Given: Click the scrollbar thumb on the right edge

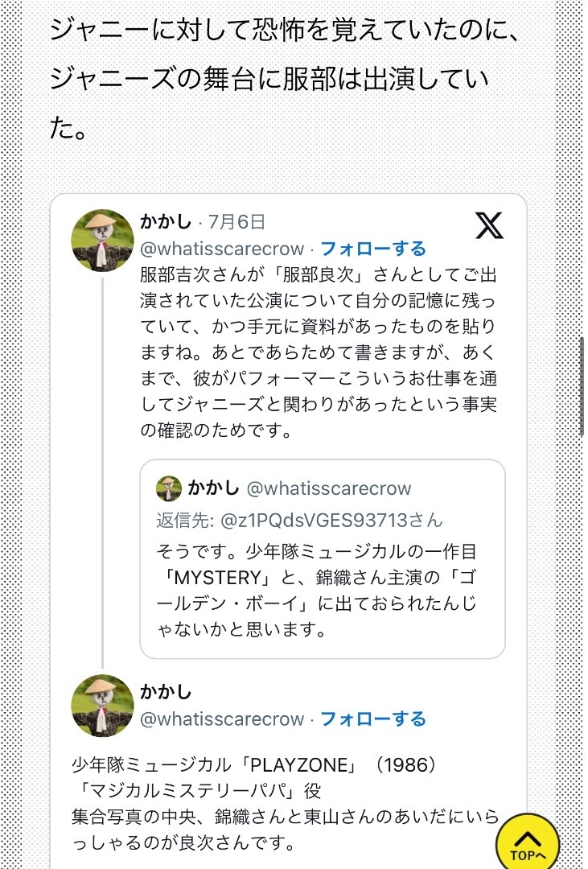Looking at the screenshot, I should [582, 387].
